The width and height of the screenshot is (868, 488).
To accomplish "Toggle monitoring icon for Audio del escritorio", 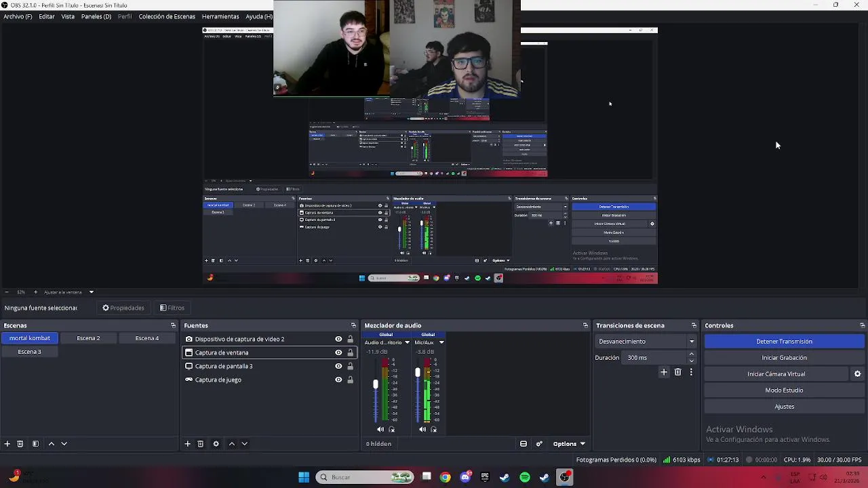I will coord(391,429).
